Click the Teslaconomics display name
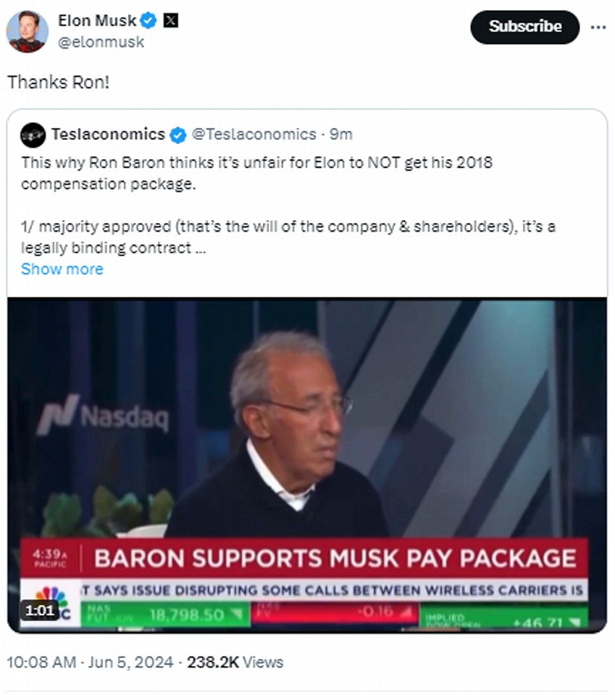The image size is (615, 700). coord(108,134)
